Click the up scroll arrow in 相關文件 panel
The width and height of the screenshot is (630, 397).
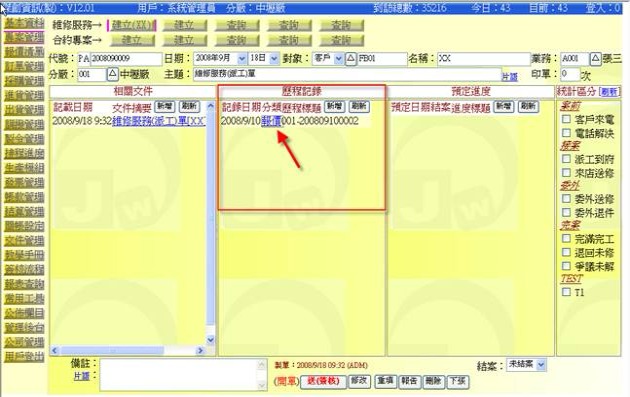(211, 107)
